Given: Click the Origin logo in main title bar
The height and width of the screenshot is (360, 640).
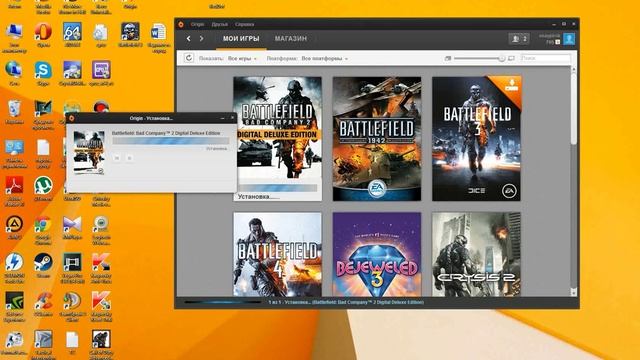Looking at the screenshot, I should [x=181, y=24].
